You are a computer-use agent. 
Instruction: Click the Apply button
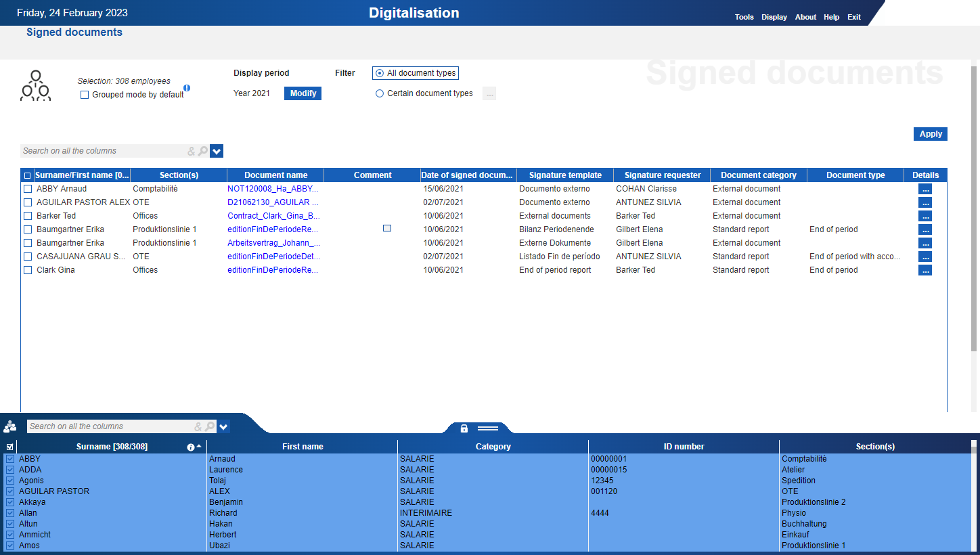click(x=931, y=134)
